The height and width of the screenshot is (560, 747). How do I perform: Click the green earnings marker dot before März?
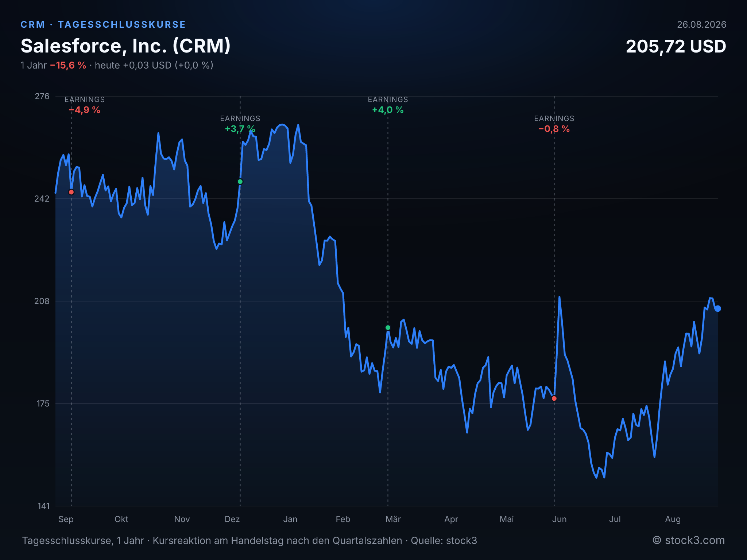coord(388,328)
